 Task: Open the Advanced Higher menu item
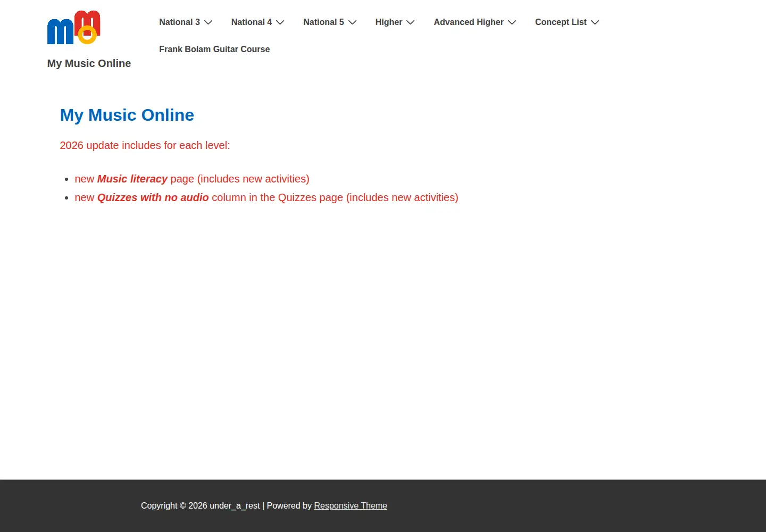coord(469,22)
